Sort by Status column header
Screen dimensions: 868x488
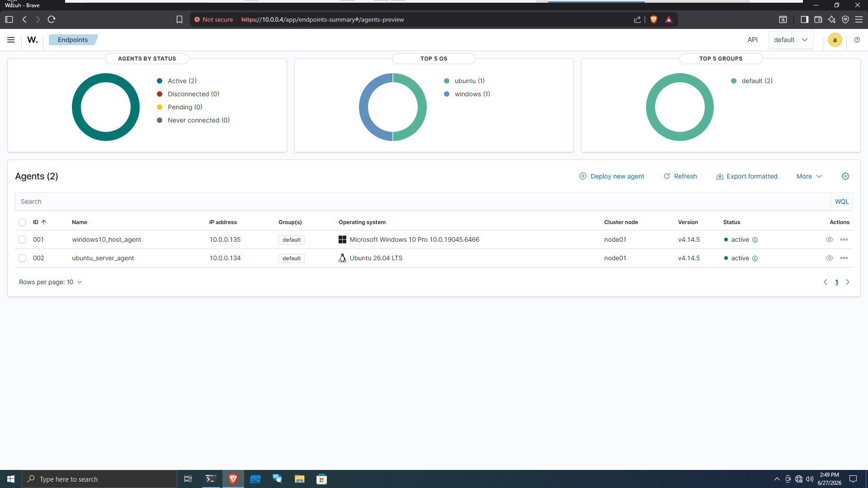731,222
